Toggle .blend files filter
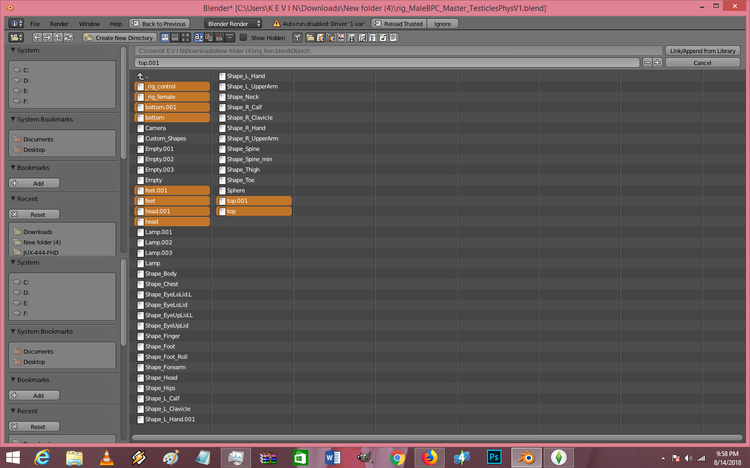The image size is (750, 468). pos(320,37)
